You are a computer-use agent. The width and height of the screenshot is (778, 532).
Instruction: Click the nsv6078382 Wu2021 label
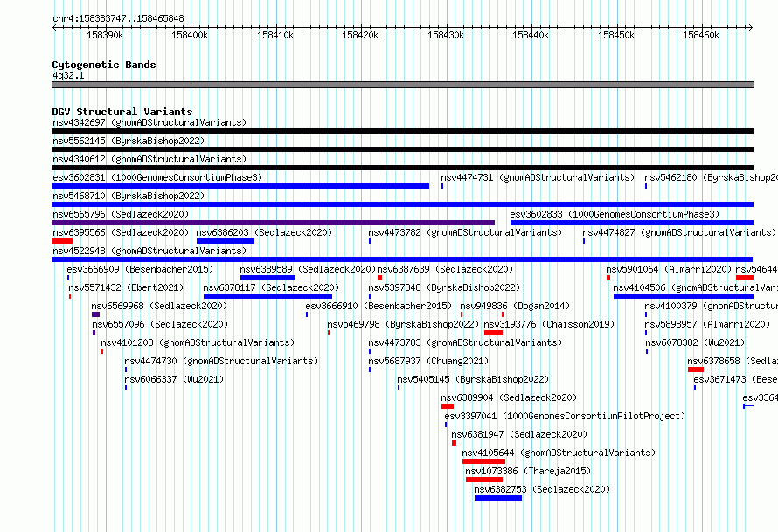pos(695,342)
